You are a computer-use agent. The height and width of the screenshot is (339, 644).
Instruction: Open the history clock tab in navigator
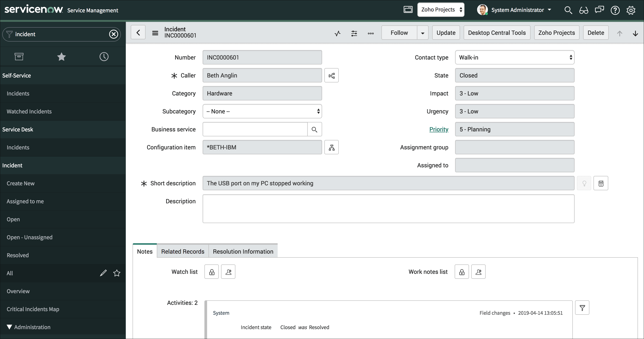pyautogui.click(x=104, y=57)
